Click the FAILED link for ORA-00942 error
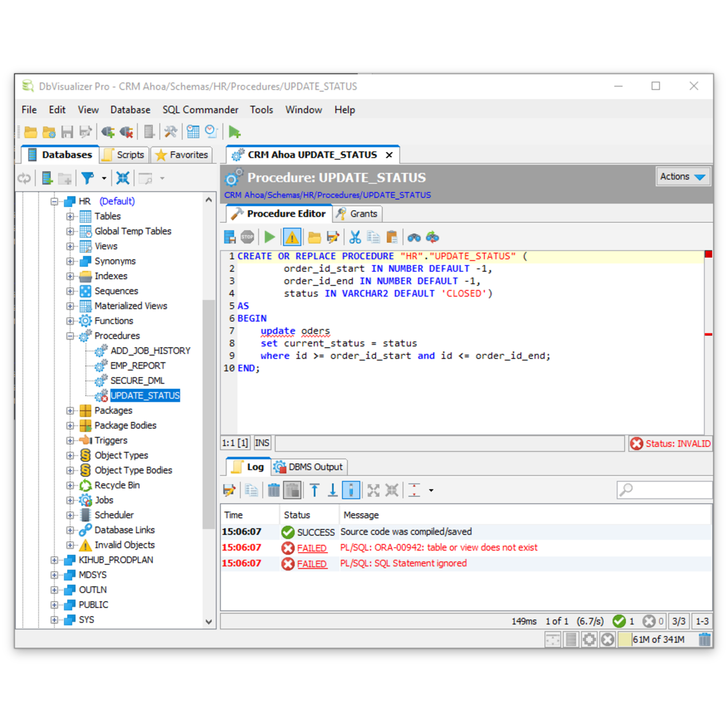 tap(312, 548)
